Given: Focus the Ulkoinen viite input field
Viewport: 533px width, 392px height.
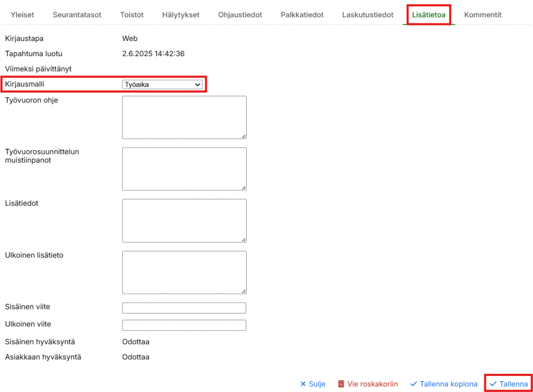Looking at the screenshot, I should [x=184, y=325].
